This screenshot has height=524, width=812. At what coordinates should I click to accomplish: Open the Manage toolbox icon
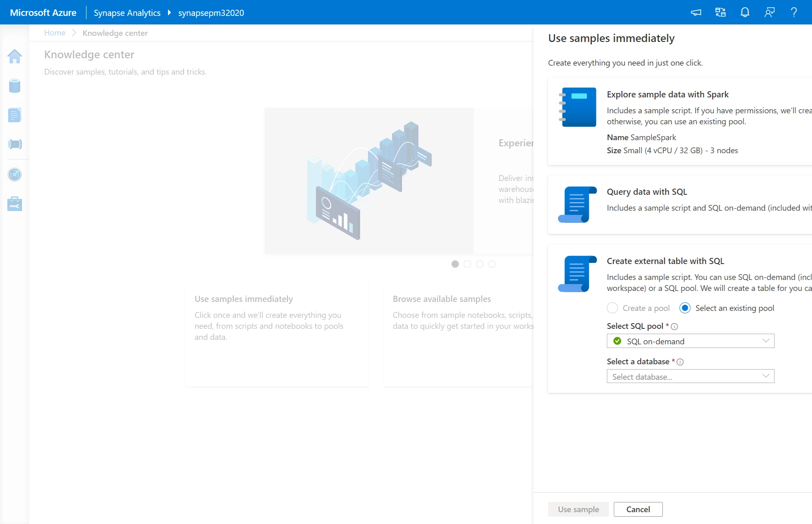tap(15, 204)
